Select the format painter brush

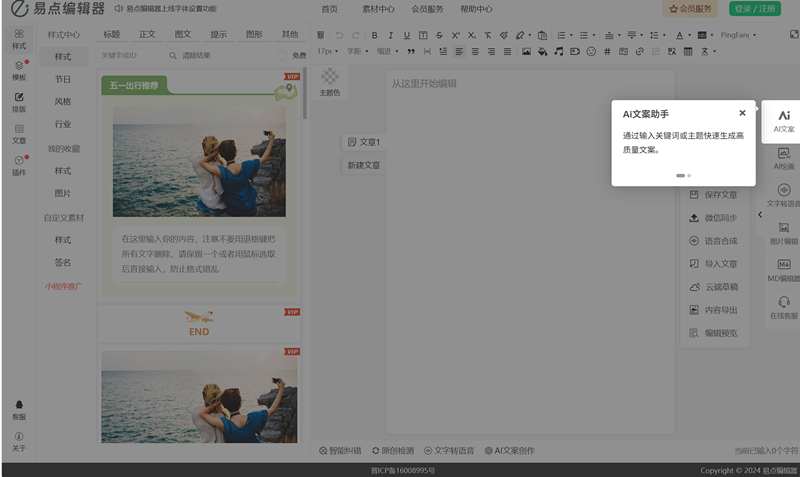click(x=504, y=35)
